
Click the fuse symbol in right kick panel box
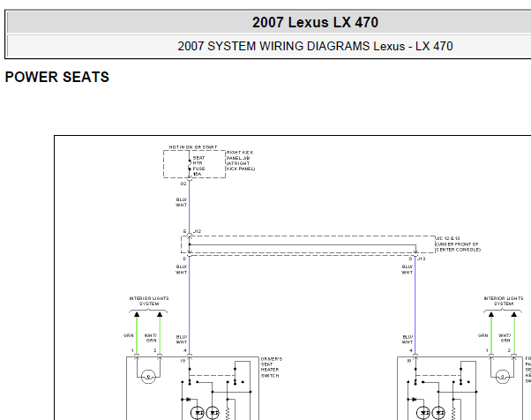(190, 165)
